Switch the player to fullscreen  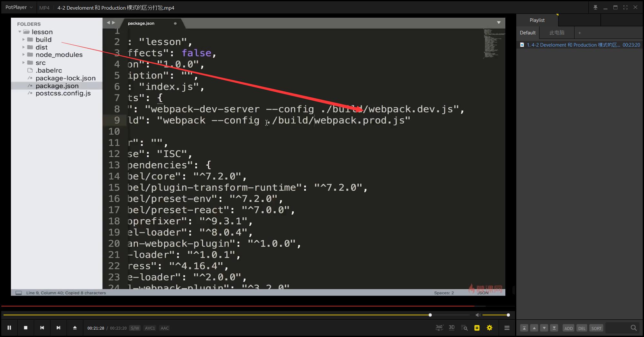(x=625, y=7)
